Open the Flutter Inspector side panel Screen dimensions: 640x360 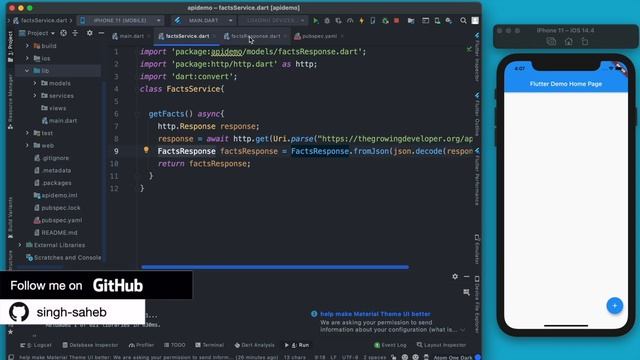[x=477, y=57]
